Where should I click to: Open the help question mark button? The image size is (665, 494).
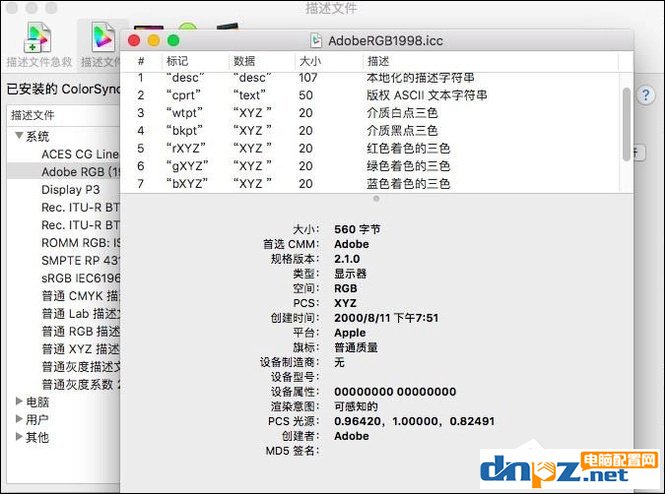[645, 95]
